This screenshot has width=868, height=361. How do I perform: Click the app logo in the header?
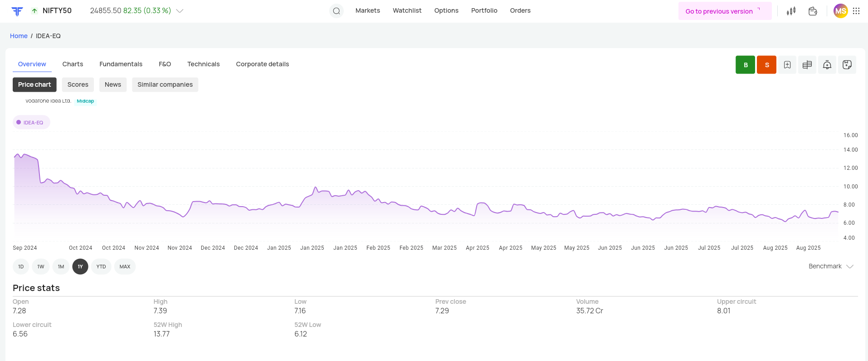(17, 11)
